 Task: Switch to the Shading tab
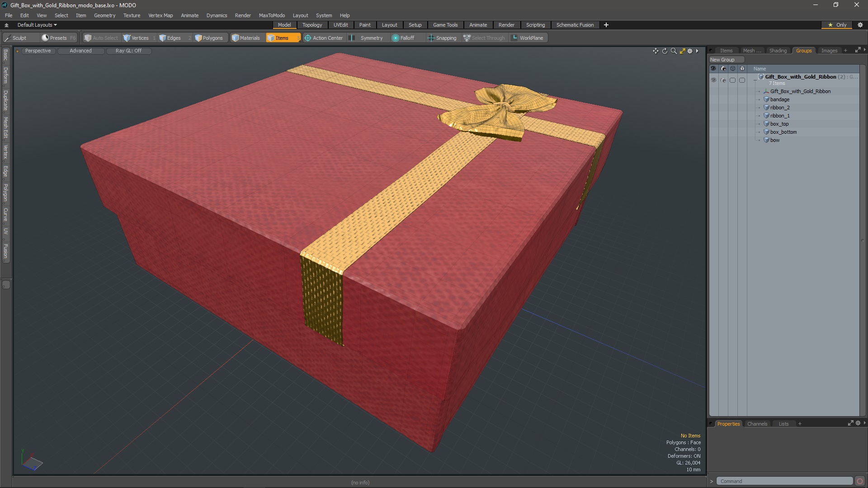pos(778,51)
